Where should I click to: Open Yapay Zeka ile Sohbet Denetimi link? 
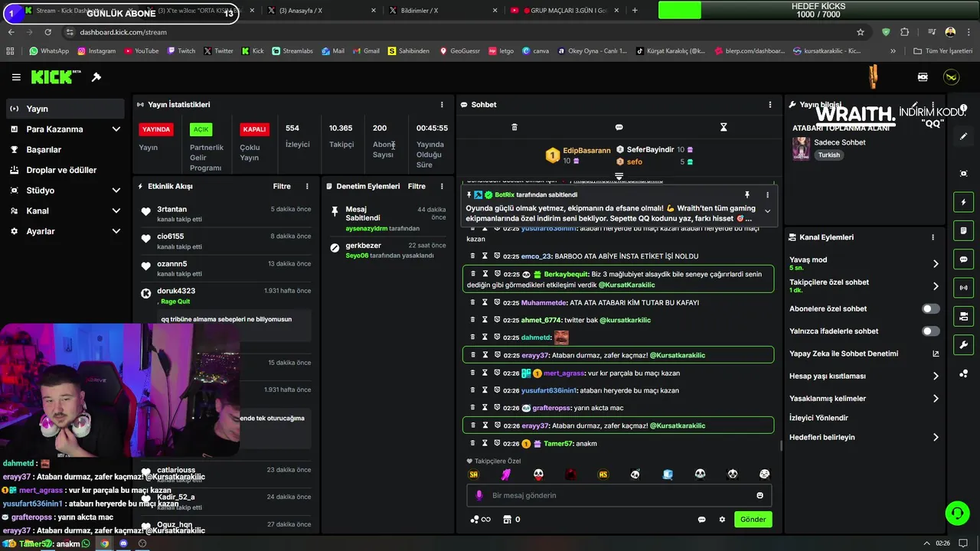(864, 354)
